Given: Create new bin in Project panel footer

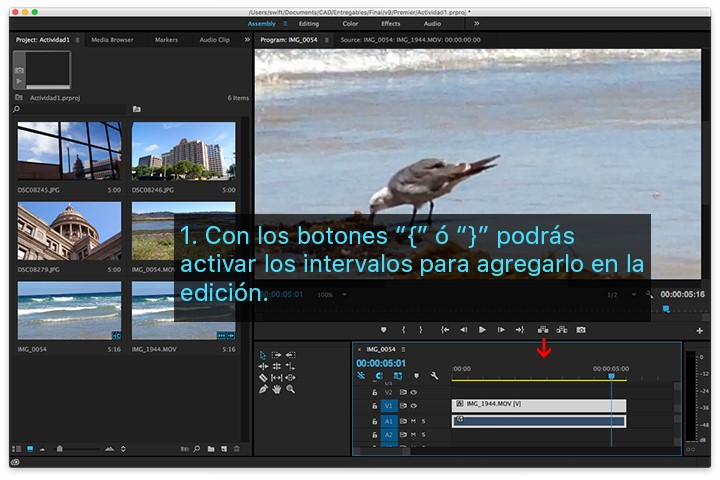Looking at the screenshot, I should pyautogui.click(x=211, y=449).
